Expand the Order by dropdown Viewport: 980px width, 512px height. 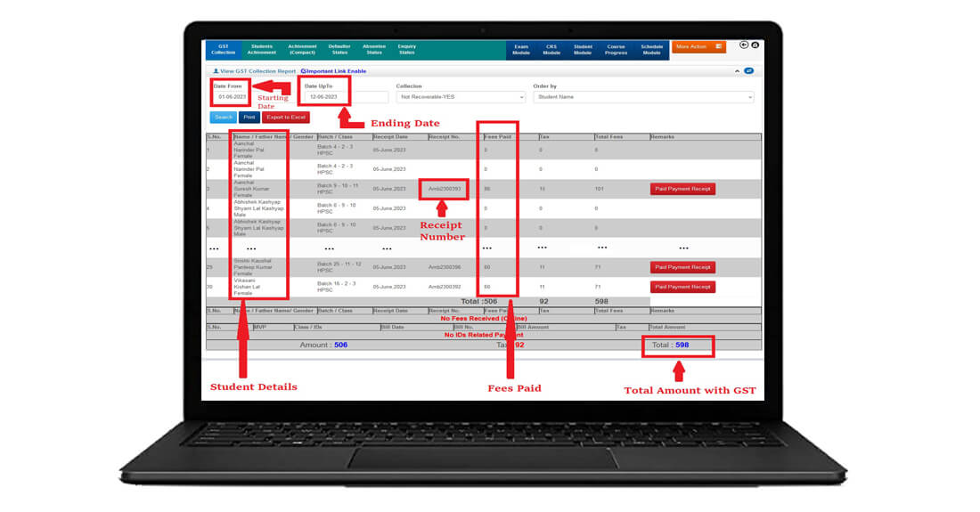click(642, 96)
